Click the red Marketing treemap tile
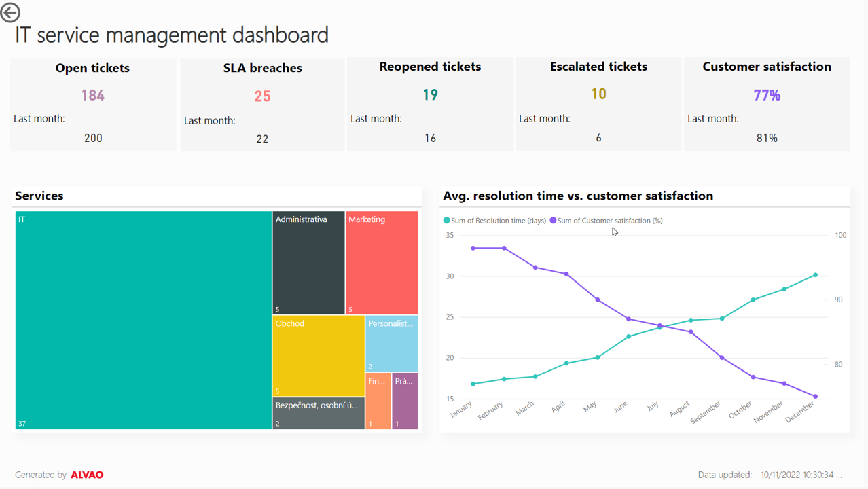868x489 pixels. [x=382, y=263]
